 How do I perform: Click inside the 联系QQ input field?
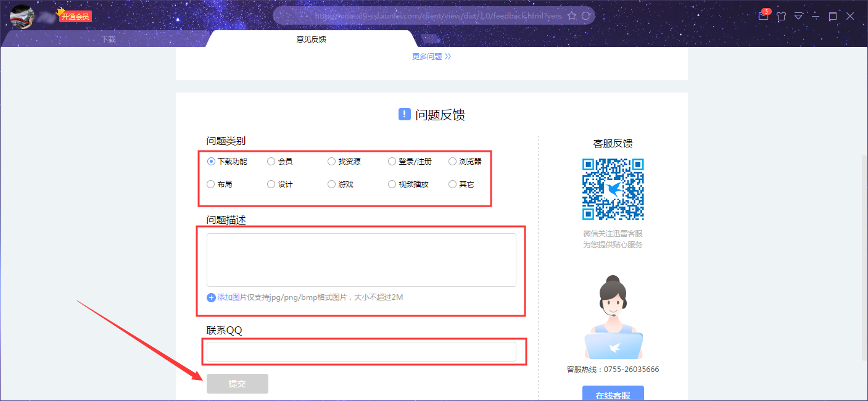coord(364,352)
